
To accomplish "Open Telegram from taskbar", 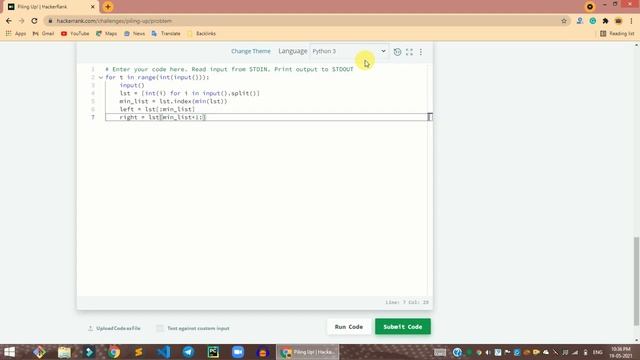I will [x=188, y=352].
